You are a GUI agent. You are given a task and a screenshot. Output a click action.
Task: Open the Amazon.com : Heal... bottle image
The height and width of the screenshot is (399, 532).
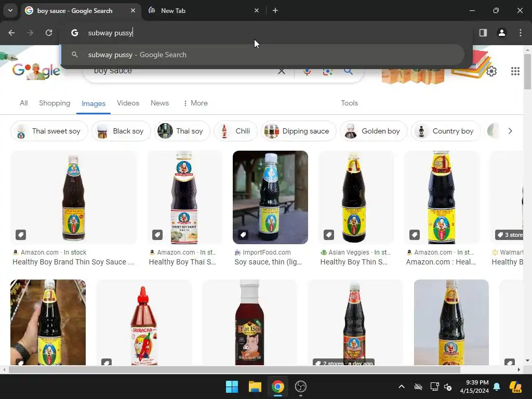click(442, 197)
